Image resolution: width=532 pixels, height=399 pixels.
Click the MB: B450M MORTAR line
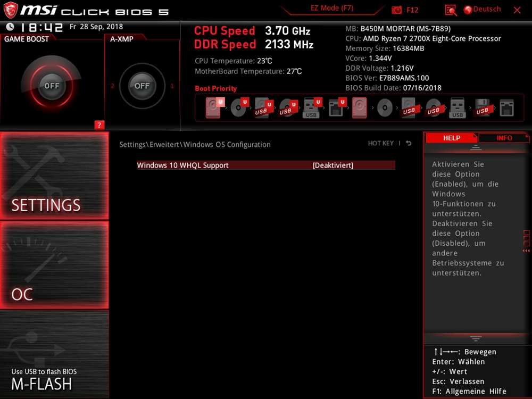(398, 29)
